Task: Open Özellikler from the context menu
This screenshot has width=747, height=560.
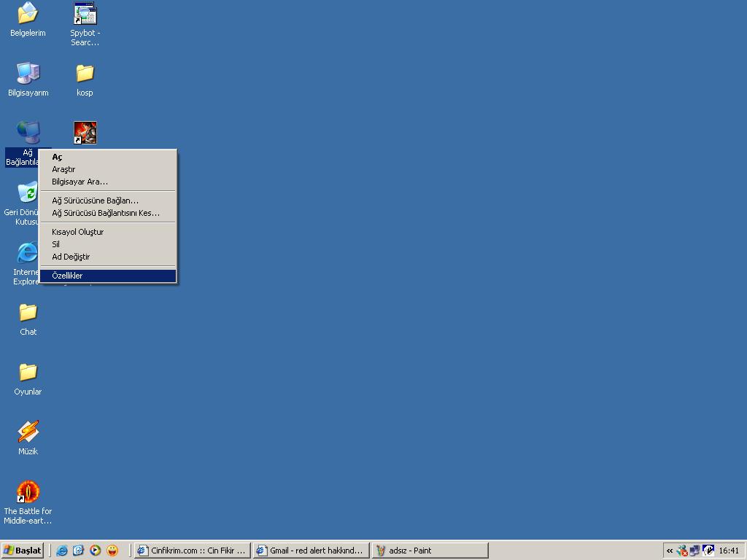Action: pyautogui.click(x=108, y=276)
